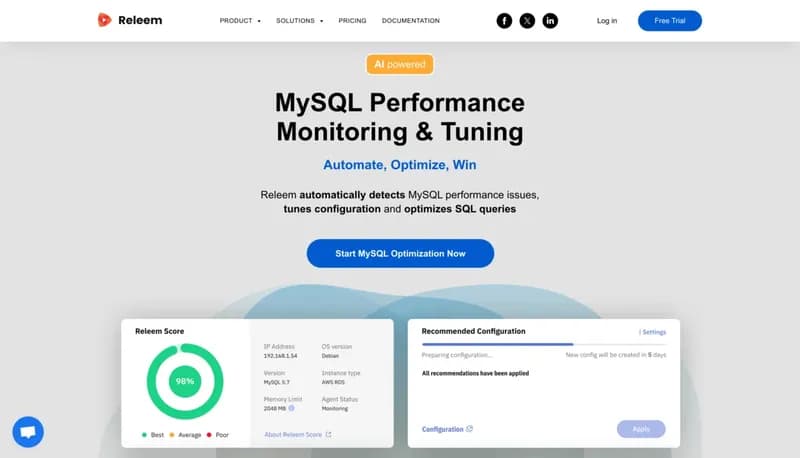The width and height of the screenshot is (800, 458).
Task: Click the Releem logo icon
Action: 104,20
